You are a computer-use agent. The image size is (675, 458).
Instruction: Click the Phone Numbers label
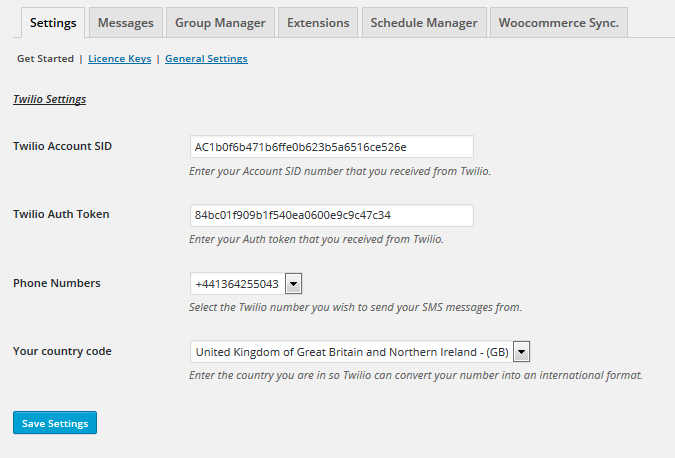(56, 283)
